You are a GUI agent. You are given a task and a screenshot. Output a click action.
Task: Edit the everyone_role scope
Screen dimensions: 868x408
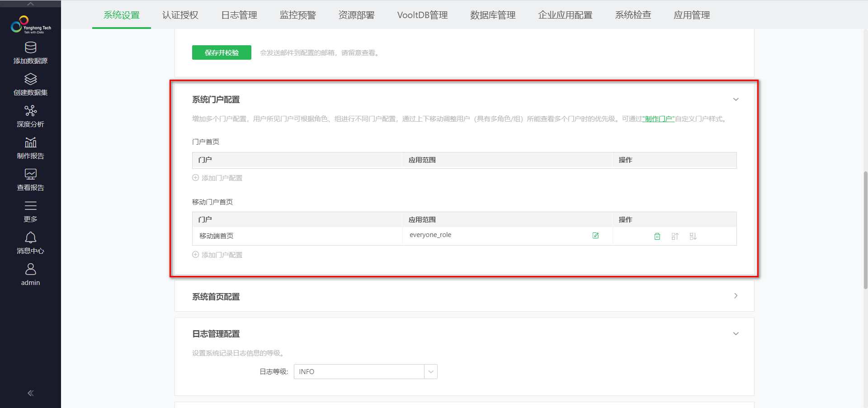[x=595, y=236]
